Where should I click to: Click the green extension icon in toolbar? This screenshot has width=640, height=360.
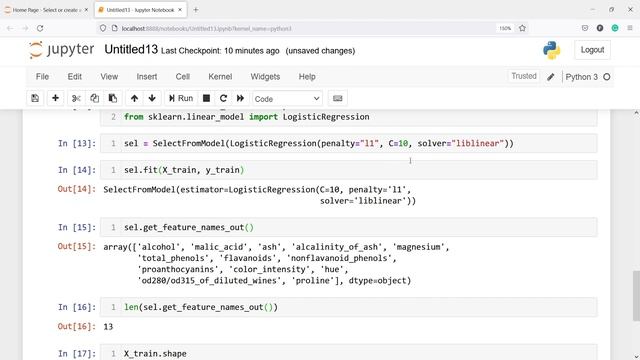pyautogui.click(x=615, y=28)
